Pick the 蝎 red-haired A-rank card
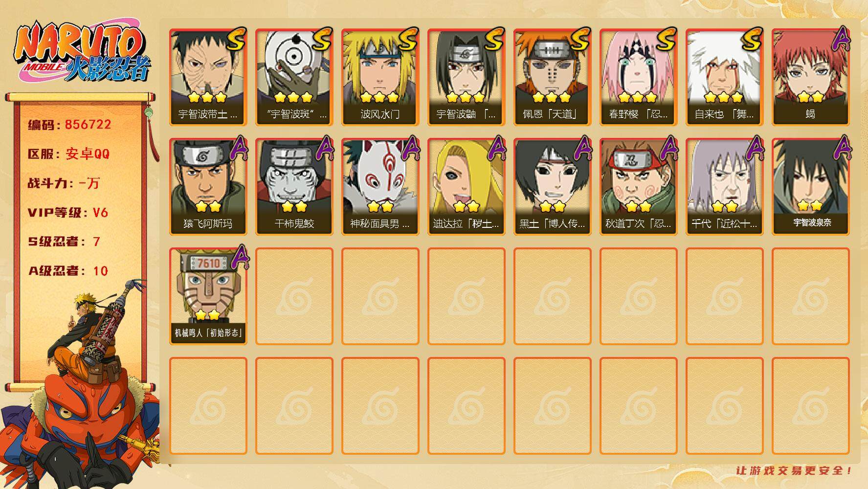This screenshot has height=489, width=868. pyautogui.click(x=810, y=77)
